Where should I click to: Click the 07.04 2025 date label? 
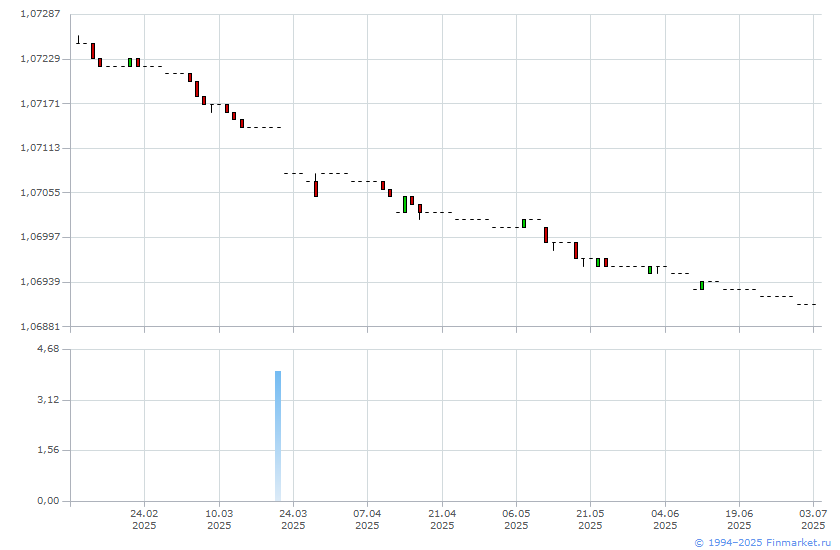(367, 519)
